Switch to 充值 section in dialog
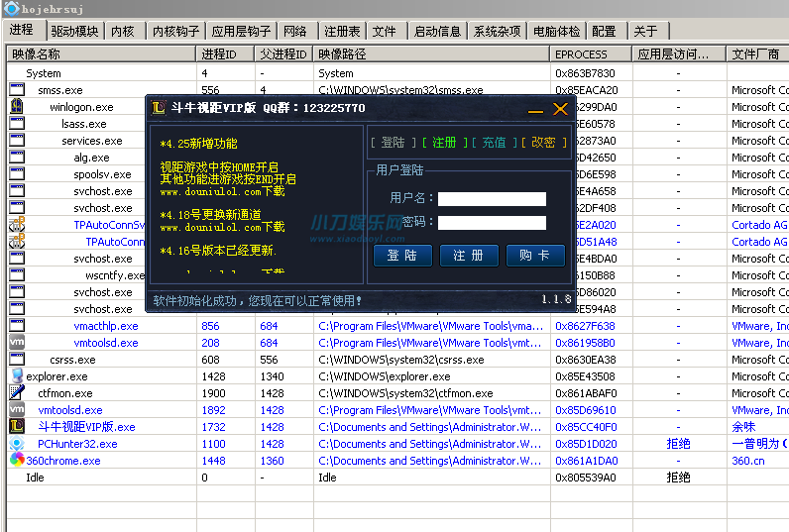The width and height of the screenshot is (789, 532). [495, 143]
